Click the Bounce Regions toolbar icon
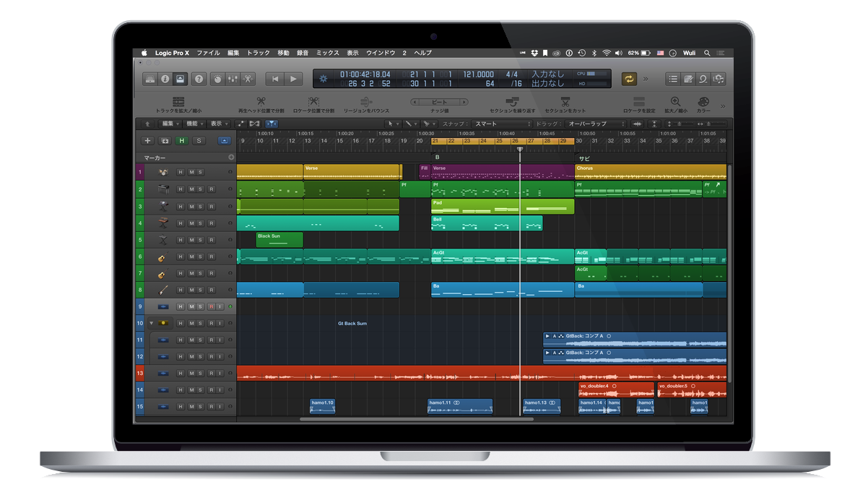This screenshot has width=868, height=495. 366,103
